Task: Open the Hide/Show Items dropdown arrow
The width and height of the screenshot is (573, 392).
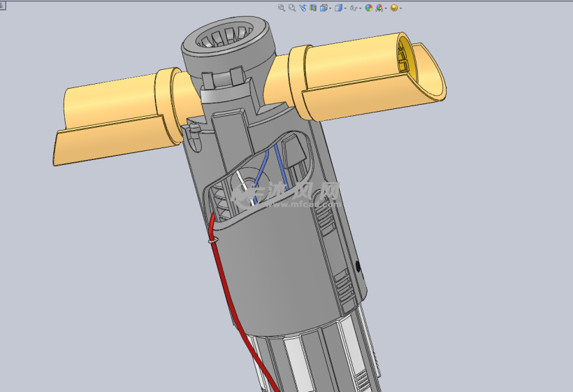Action: point(361,8)
